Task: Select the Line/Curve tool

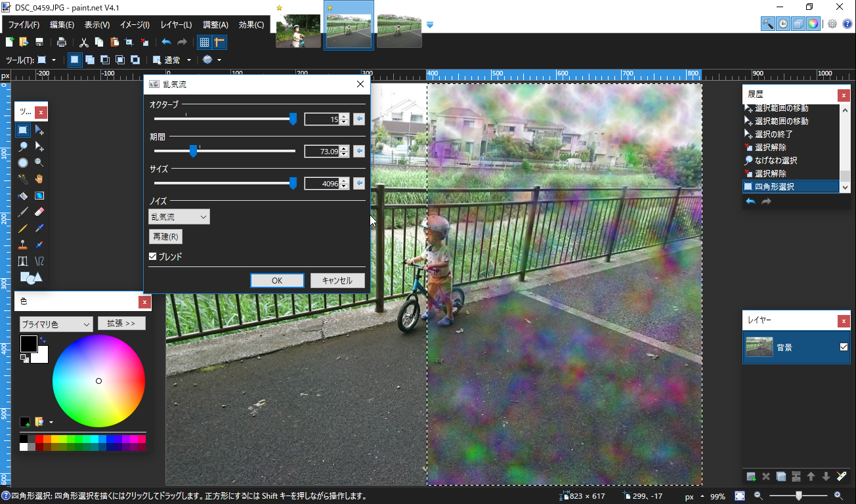Action: pos(39,261)
